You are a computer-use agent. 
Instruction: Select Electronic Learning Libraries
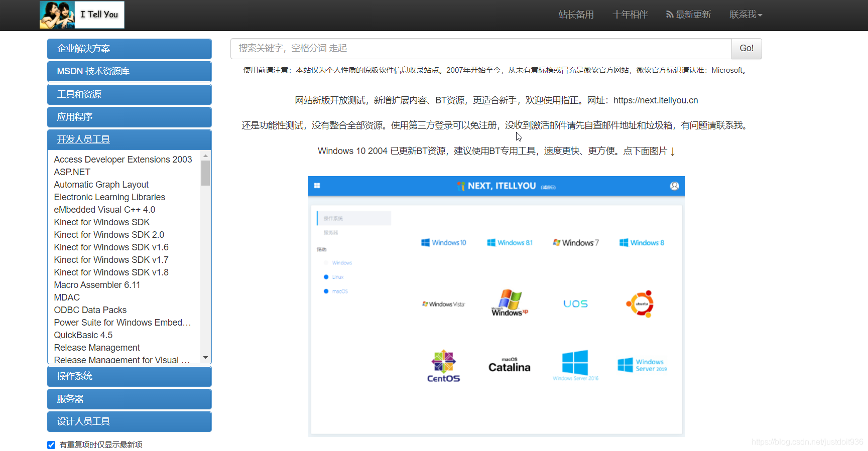[109, 197]
